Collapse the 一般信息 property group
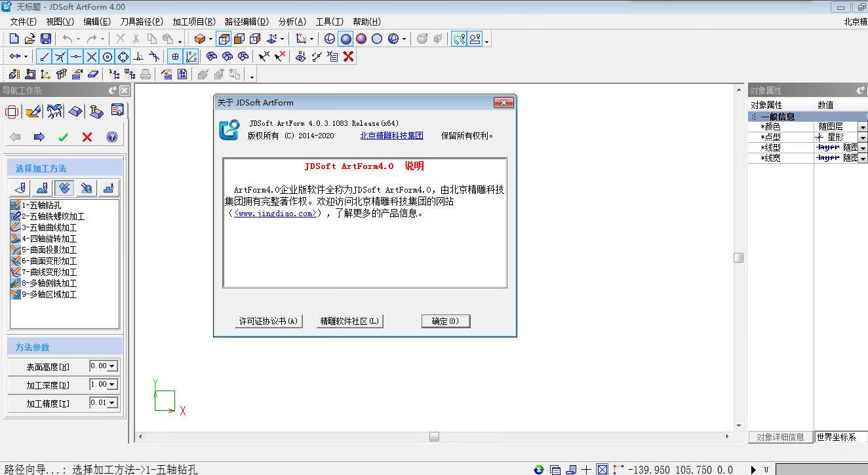 click(x=754, y=117)
